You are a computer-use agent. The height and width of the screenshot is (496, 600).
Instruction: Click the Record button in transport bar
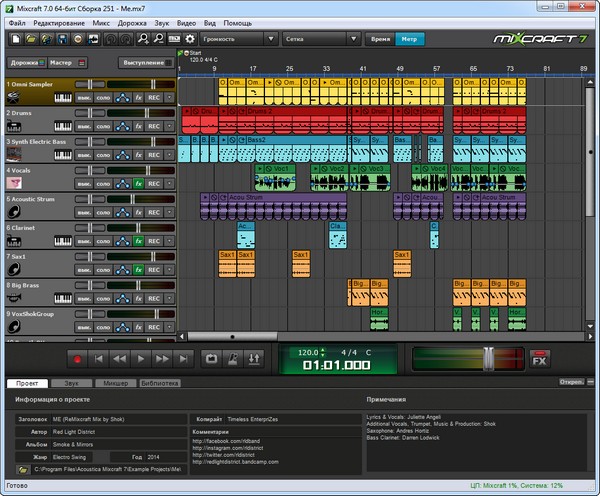(77, 357)
